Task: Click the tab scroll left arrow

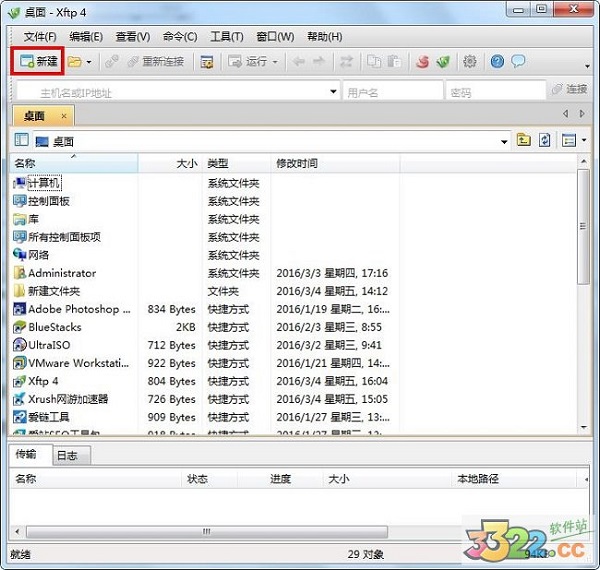Action: [x=566, y=114]
